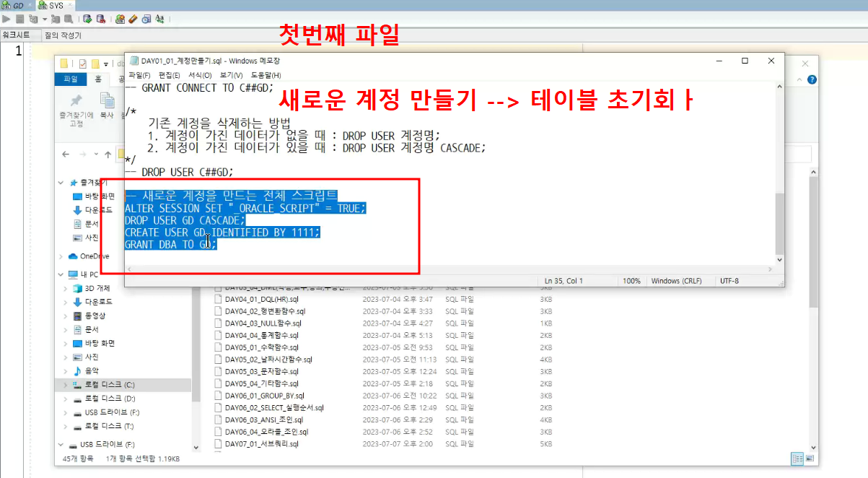Open Notepad's 서식(O) menu
Image resolution: width=868 pixels, height=478 pixels.
tap(200, 75)
